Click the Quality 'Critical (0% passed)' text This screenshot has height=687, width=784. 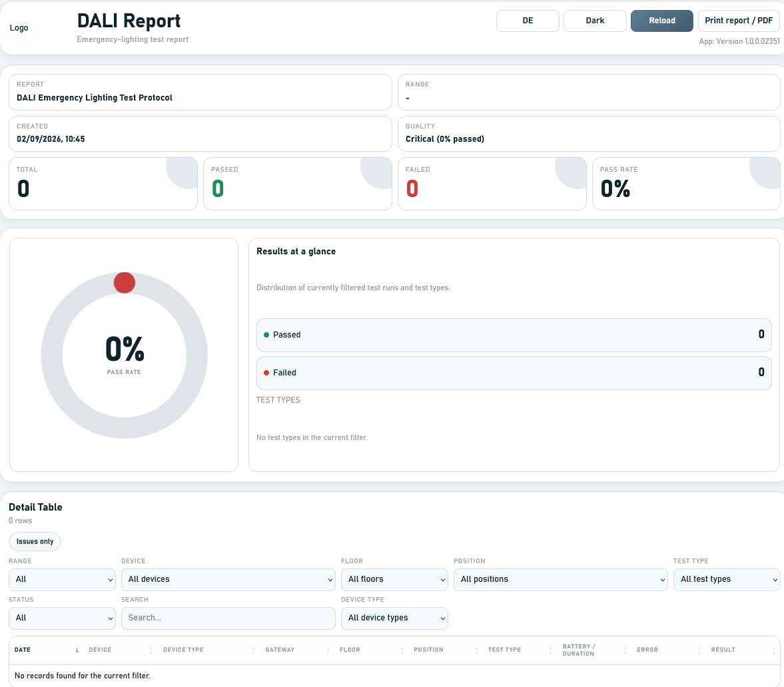(444, 139)
